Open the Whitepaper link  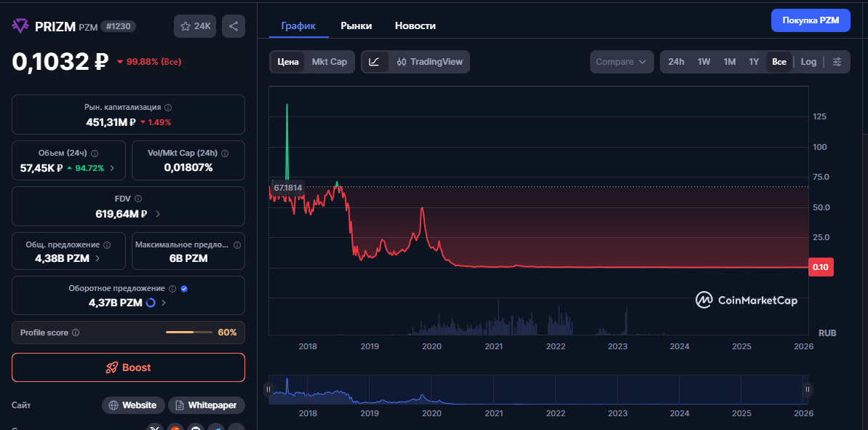pos(206,405)
